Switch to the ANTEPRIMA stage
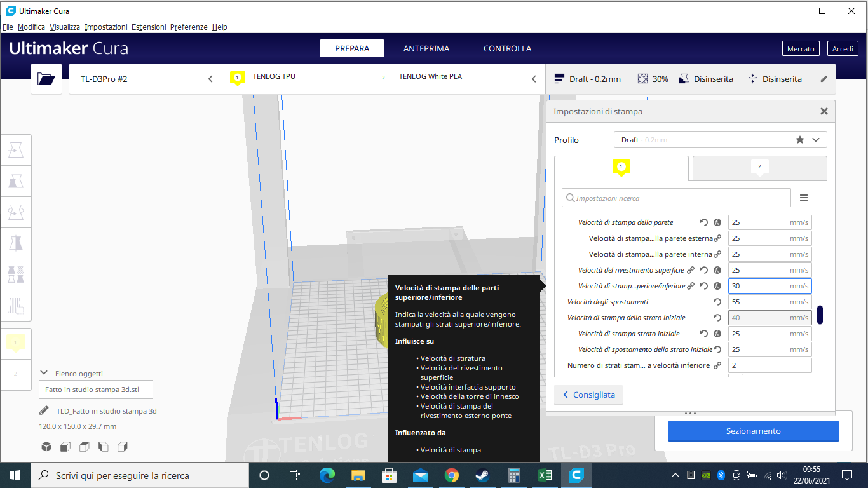This screenshot has height=488, width=868. (x=426, y=48)
